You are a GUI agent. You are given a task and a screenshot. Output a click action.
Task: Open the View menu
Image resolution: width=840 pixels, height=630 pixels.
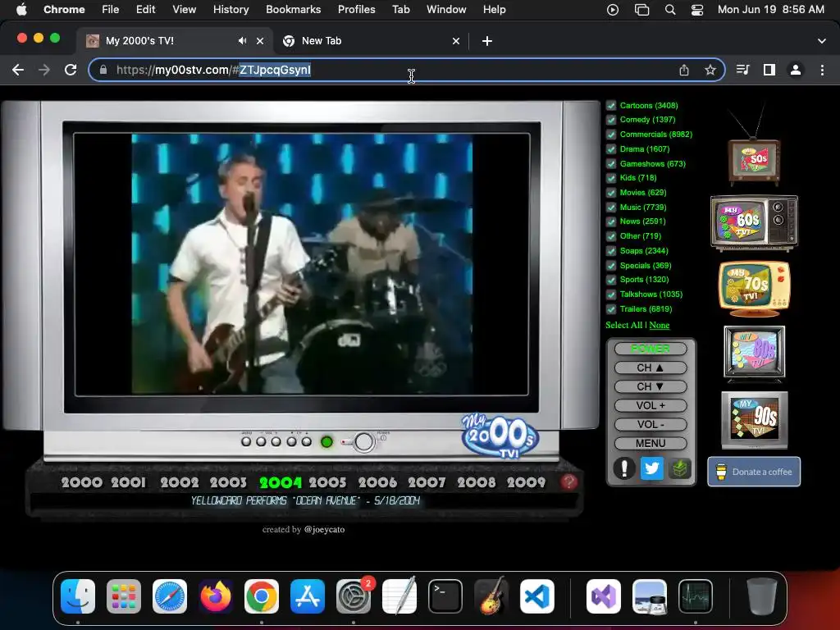(184, 9)
